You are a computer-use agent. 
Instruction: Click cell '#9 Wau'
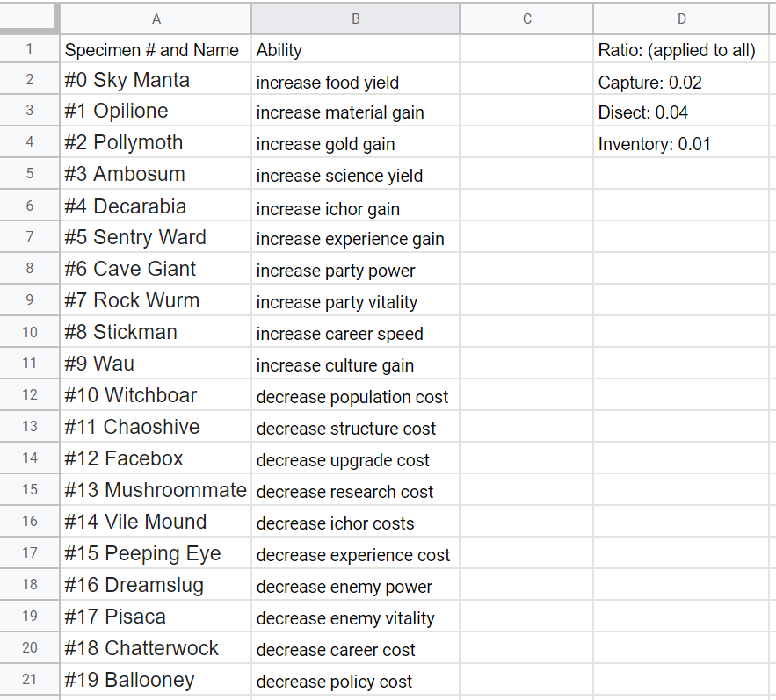pyautogui.click(x=156, y=363)
